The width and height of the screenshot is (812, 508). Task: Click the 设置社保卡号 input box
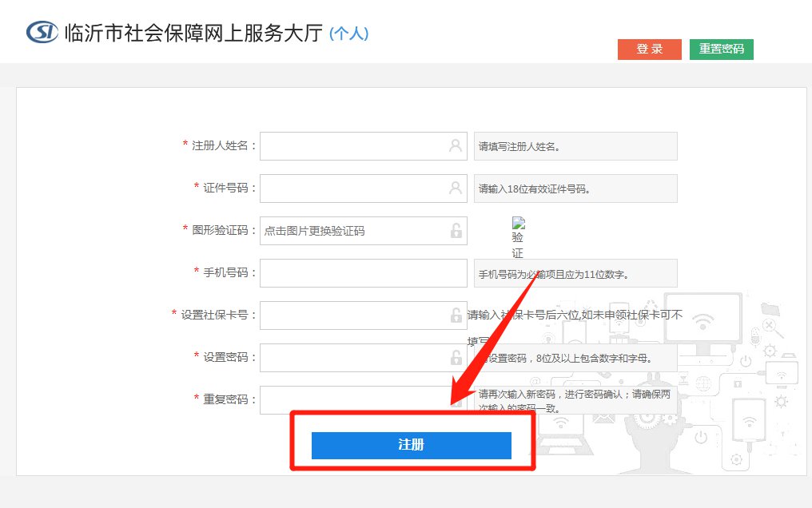click(353, 316)
